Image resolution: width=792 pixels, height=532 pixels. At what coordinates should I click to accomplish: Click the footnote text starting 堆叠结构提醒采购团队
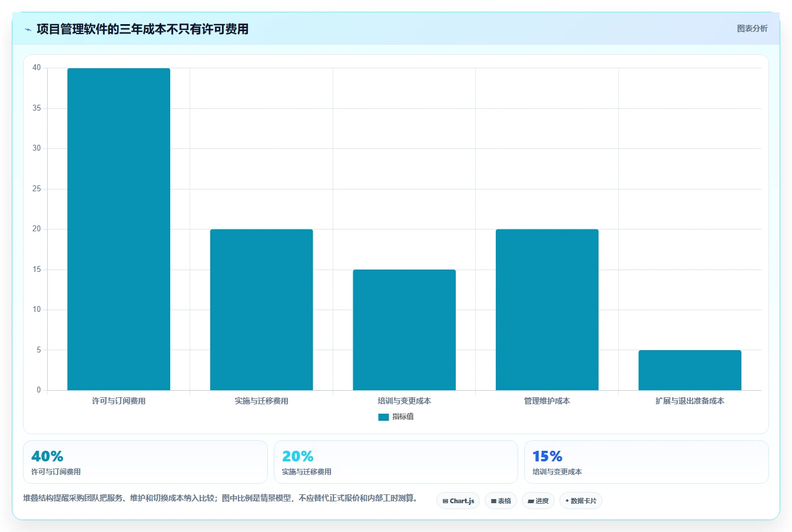pyautogui.click(x=220, y=498)
